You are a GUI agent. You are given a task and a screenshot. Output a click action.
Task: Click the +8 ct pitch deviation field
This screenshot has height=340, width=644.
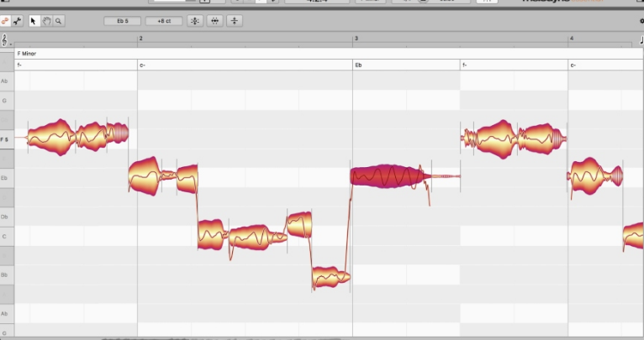click(x=164, y=21)
